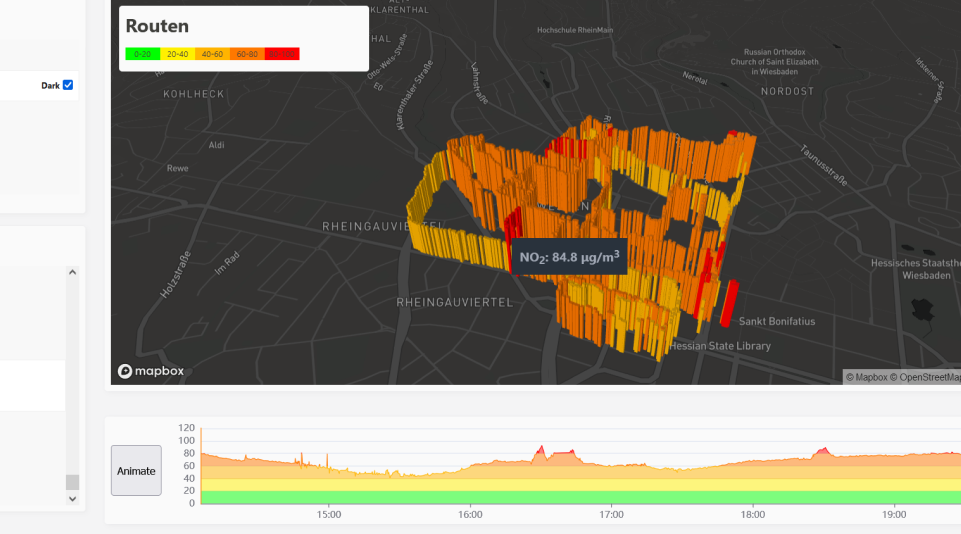
Task: Click the 120 y-axis label
Action: [186, 428]
